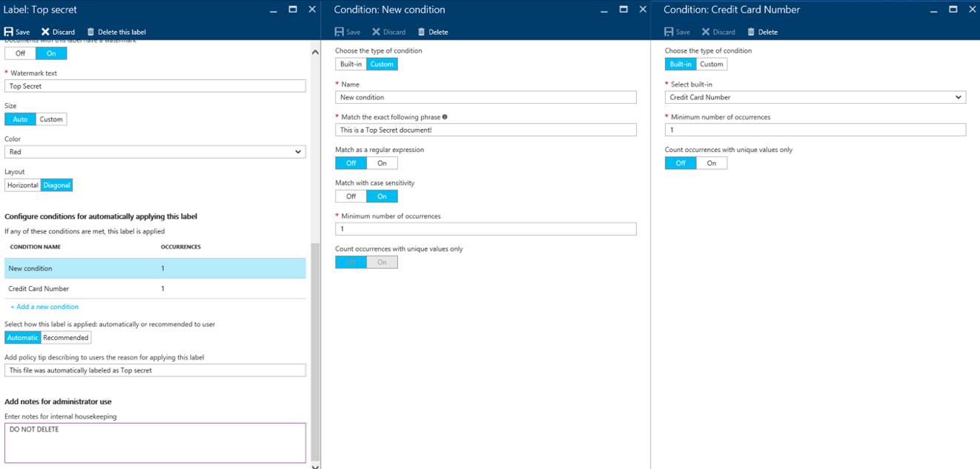Expand the 'Select built-in' Credit Card Number dropdown
The image size is (980, 469).
click(815, 97)
